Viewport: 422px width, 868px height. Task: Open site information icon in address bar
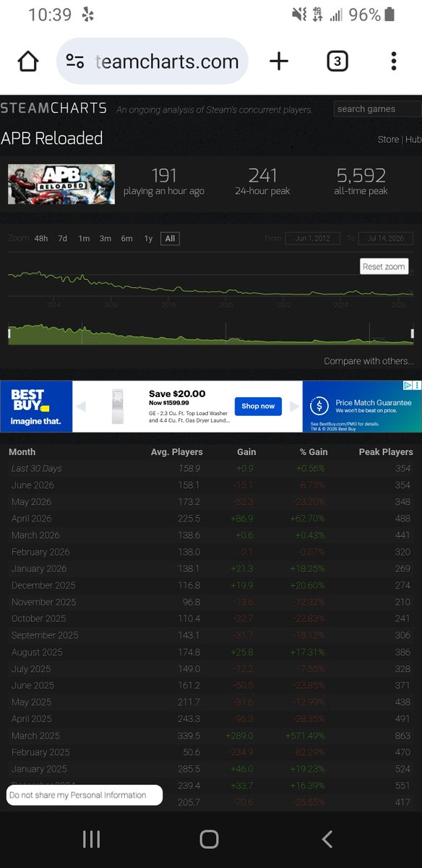(75, 61)
